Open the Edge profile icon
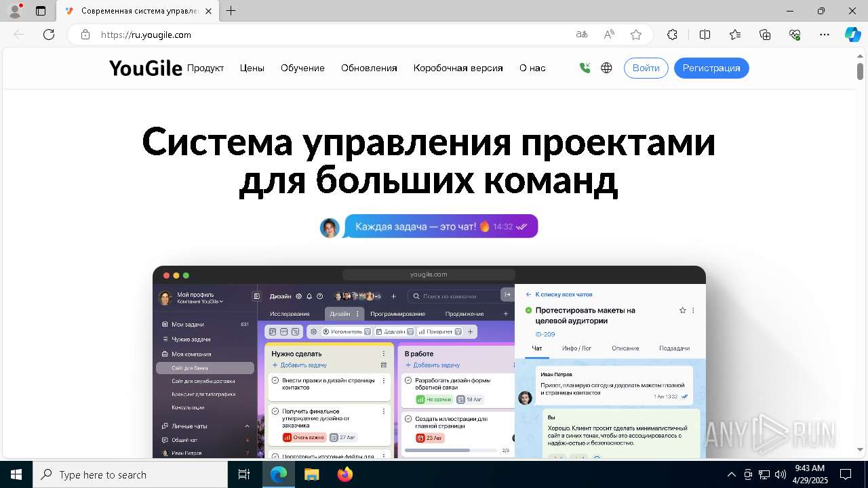This screenshot has width=868, height=488. point(15,11)
